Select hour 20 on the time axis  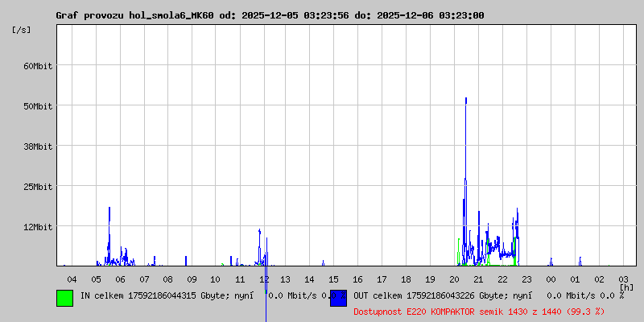tap(455, 279)
